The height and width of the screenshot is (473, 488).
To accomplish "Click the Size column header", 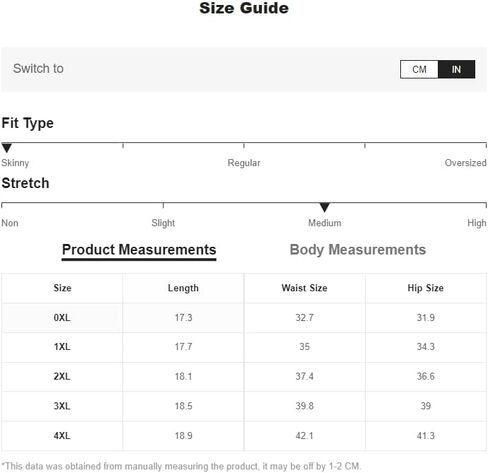I will coord(62,288).
